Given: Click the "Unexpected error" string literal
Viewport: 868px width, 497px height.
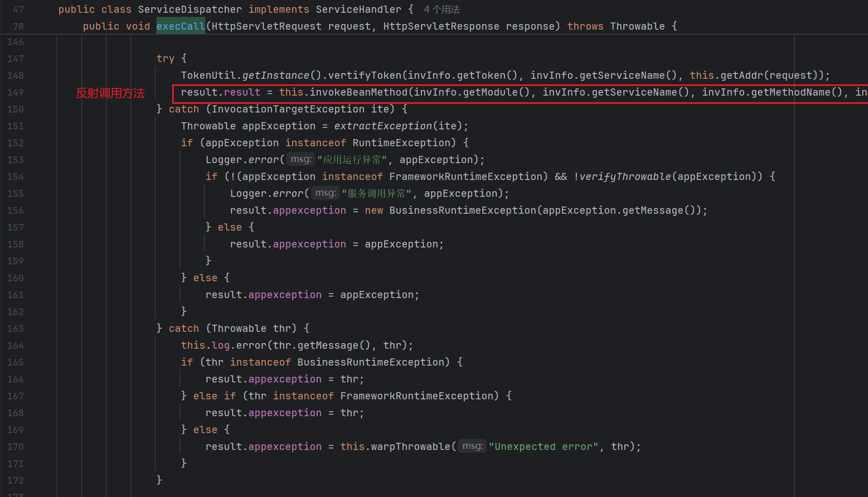Looking at the screenshot, I should click(x=543, y=447).
